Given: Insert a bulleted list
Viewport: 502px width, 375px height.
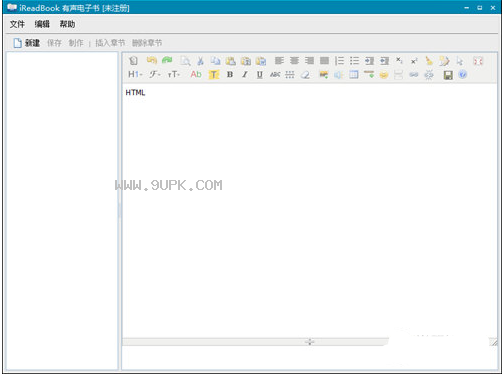Looking at the screenshot, I should [x=354, y=61].
